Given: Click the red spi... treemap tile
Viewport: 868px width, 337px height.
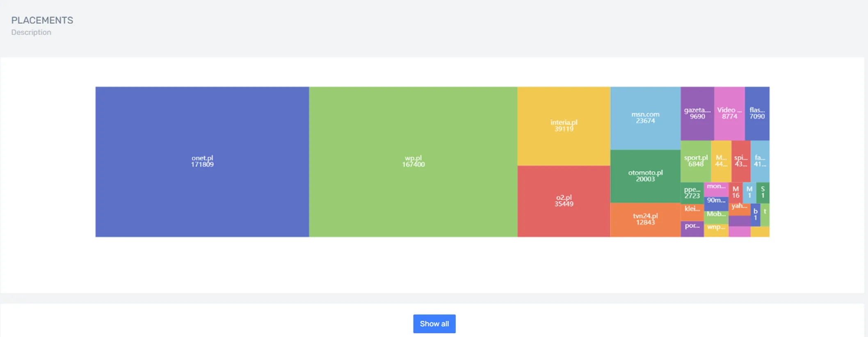Looking at the screenshot, I should point(741,161).
